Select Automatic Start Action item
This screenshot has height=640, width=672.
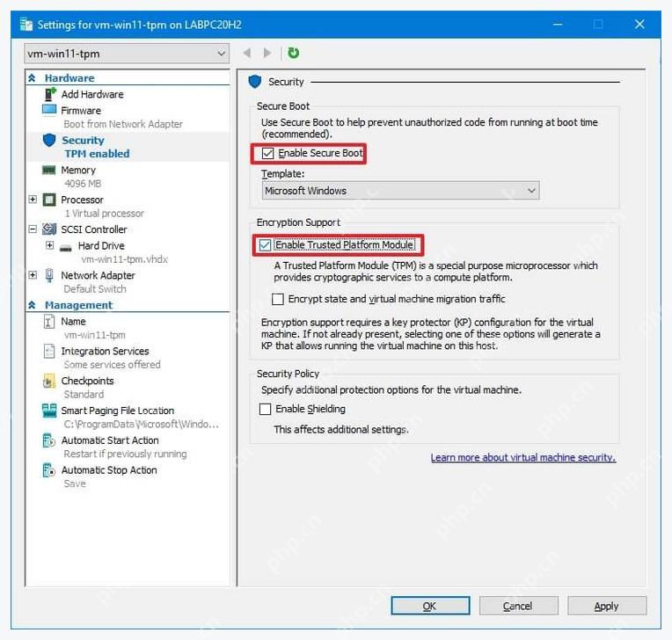coord(110,440)
